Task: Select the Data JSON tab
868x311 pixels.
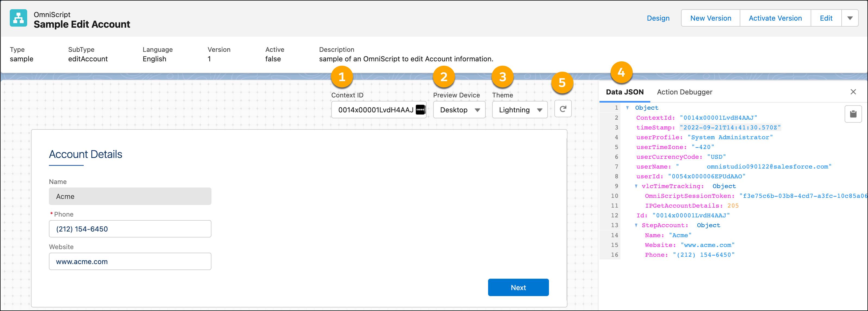Action: click(625, 91)
